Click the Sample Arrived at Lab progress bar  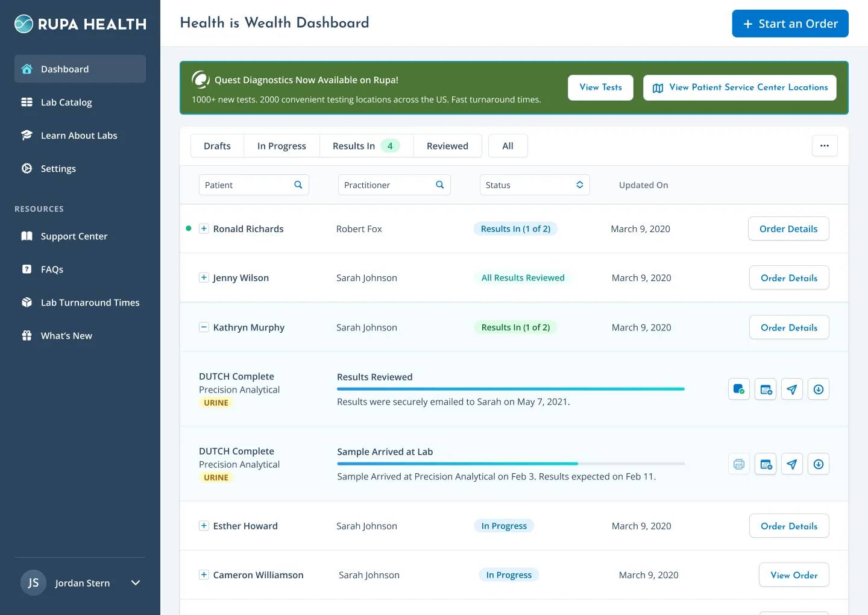[x=511, y=464]
